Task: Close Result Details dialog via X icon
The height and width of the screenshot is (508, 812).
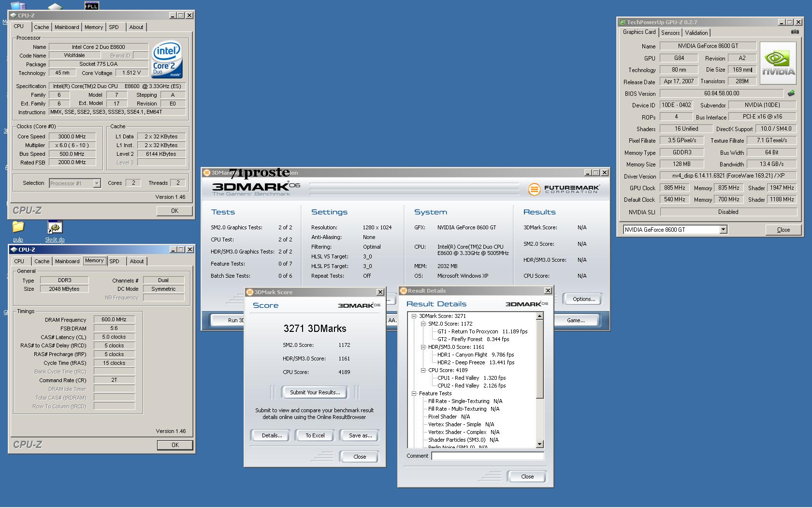Action: [x=548, y=291]
